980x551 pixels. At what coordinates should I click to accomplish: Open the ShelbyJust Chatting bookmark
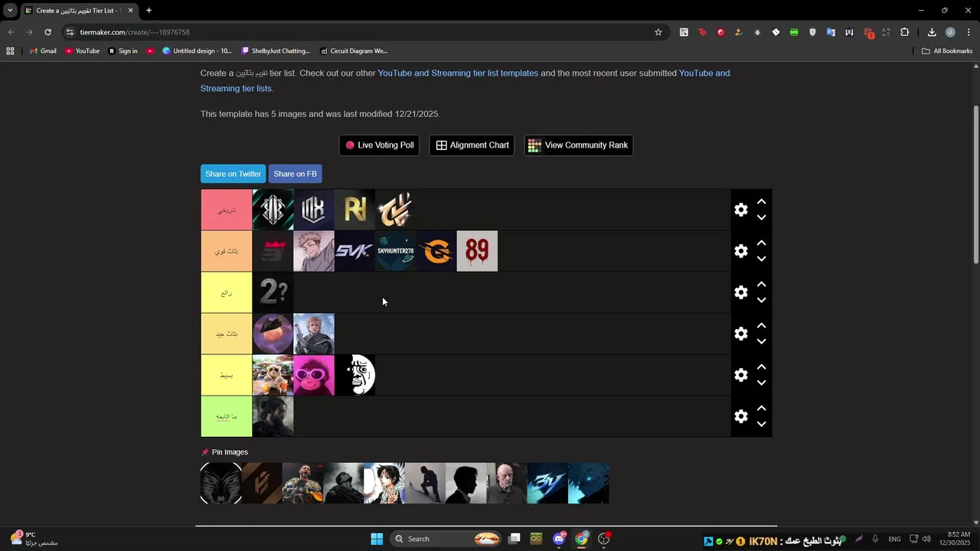coord(276,51)
